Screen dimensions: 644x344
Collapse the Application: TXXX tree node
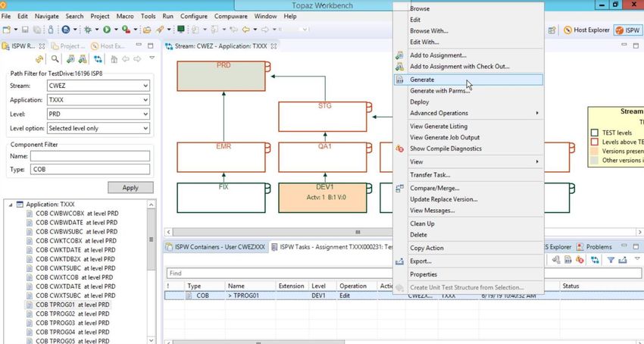click(x=11, y=205)
